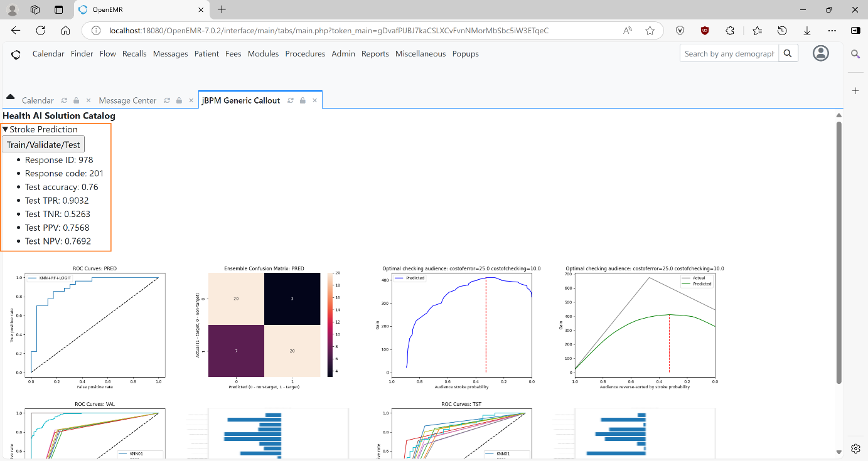Open the user profile icon
Viewport: 868px width, 461px height.
pos(820,53)
